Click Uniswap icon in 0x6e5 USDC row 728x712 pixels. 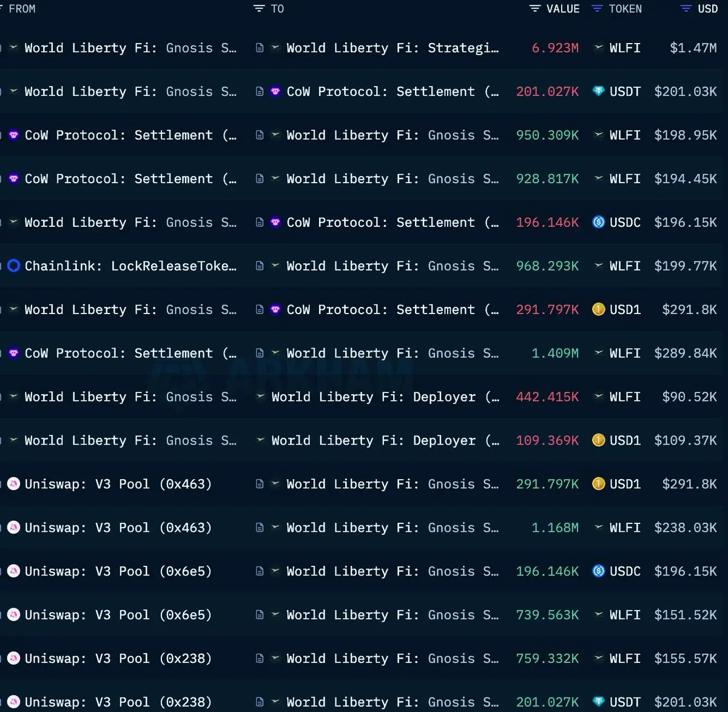click(13, 571)
